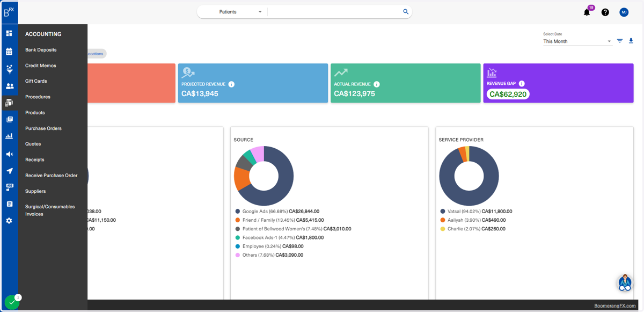The width and height of the screenshot is (644, 312).
Task: Open the filter icon near Select Date
Action: (x=620, y=41)
